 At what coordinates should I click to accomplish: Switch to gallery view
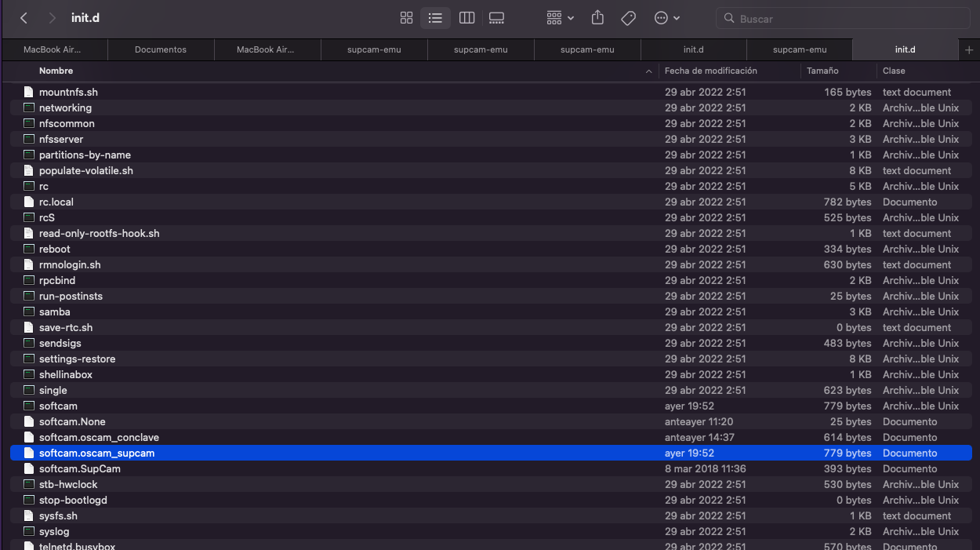click(x=496, y=18)
